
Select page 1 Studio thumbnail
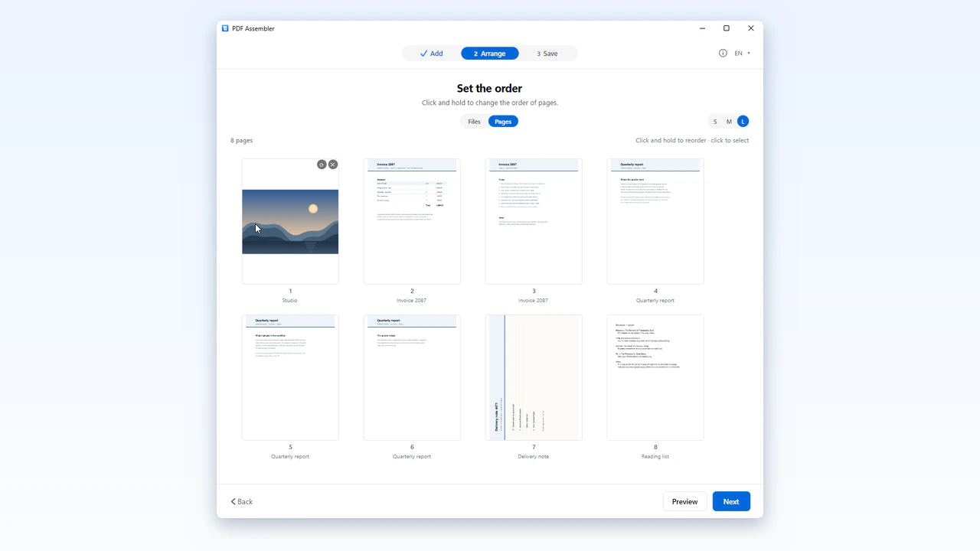[290, 222]
